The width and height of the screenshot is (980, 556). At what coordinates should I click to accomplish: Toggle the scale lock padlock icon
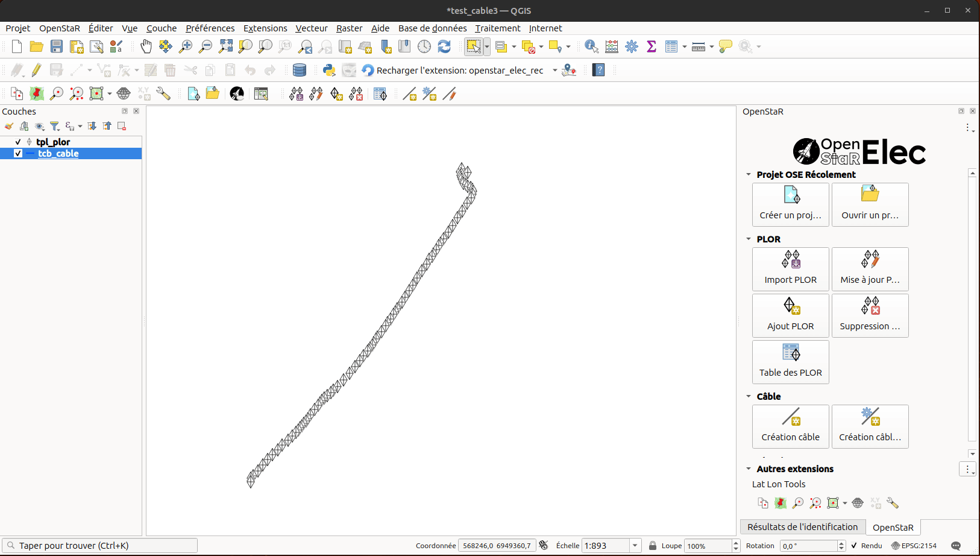pos(652,546)
